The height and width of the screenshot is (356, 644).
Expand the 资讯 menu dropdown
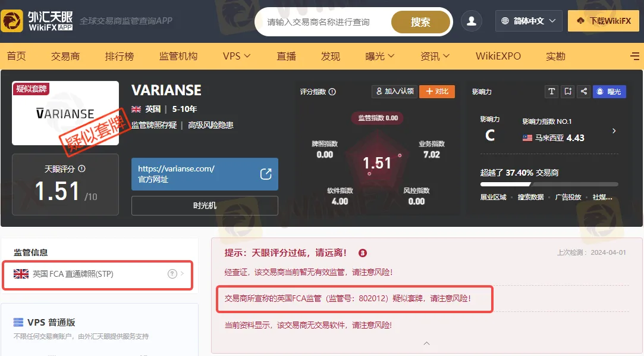(x=435, y=56)
